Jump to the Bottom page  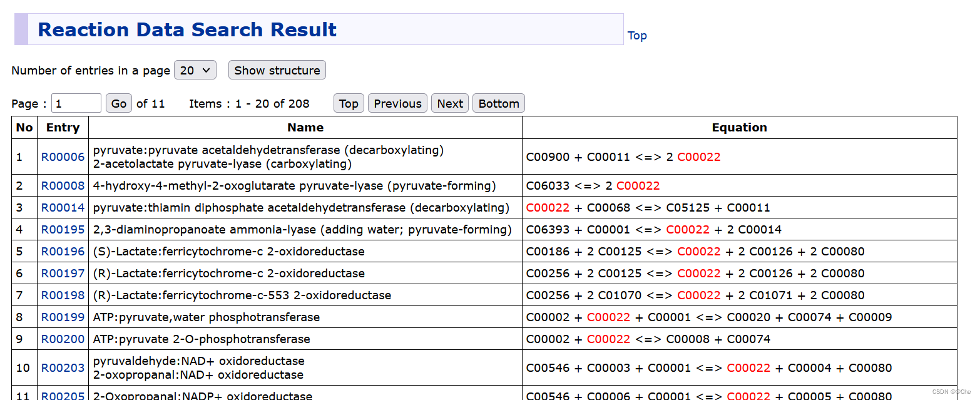pos(498,103)
